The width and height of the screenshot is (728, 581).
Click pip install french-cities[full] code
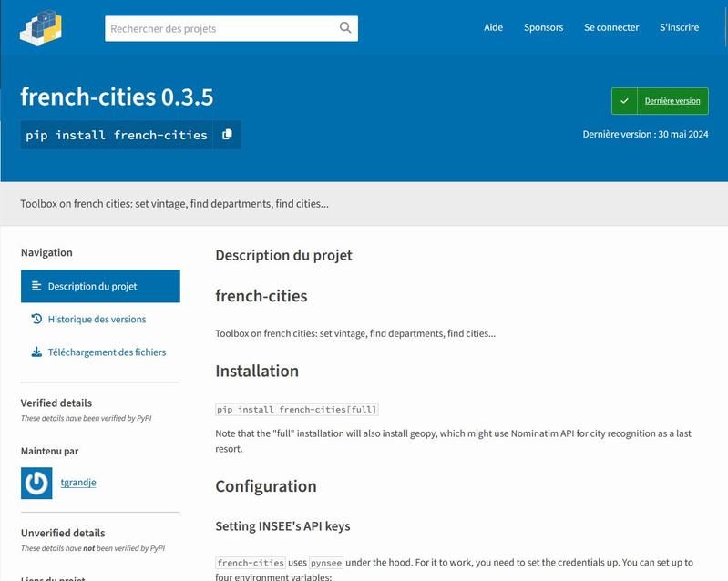[297, 409]
